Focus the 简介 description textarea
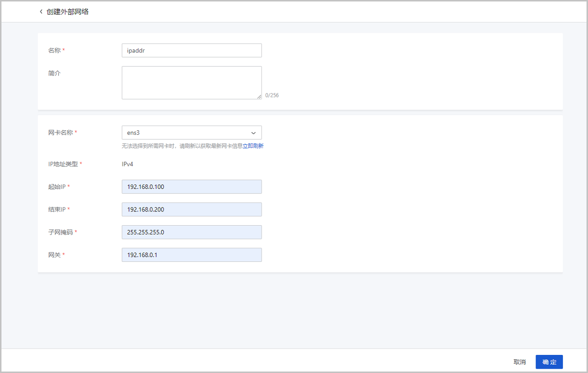Viewport: 588px width, 373px height. click(191, 82)
